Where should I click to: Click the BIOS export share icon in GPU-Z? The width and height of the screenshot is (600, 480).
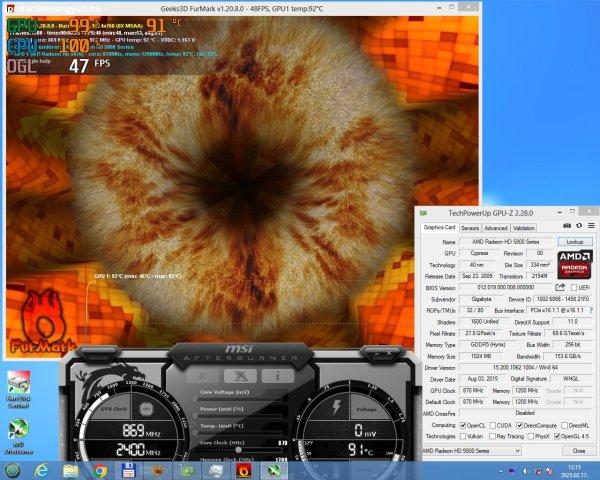point(560,287)
